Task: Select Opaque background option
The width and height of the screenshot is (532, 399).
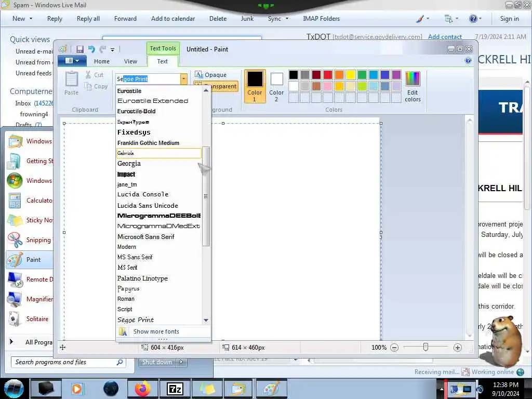Action: coord(211,75)
